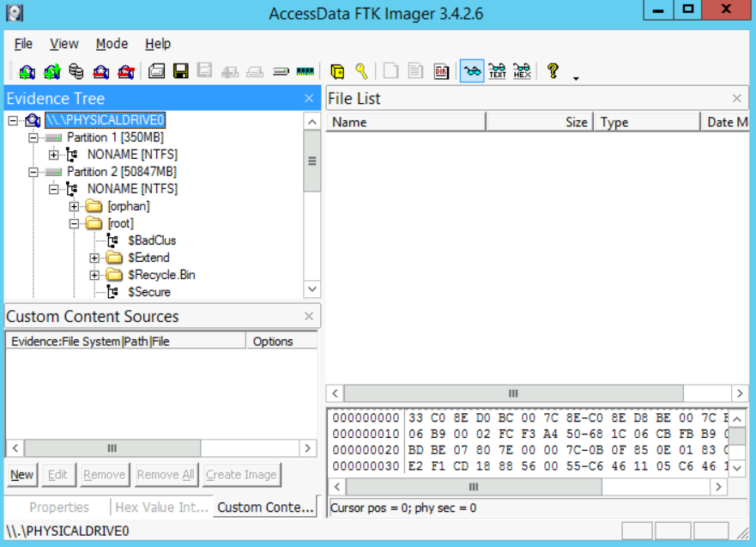Click the Evidence:File System|Path|File column header

tap(126, 341)
